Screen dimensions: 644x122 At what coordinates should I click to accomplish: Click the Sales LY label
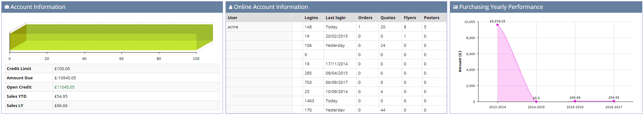pyautogui.click(x=15, y=106)
